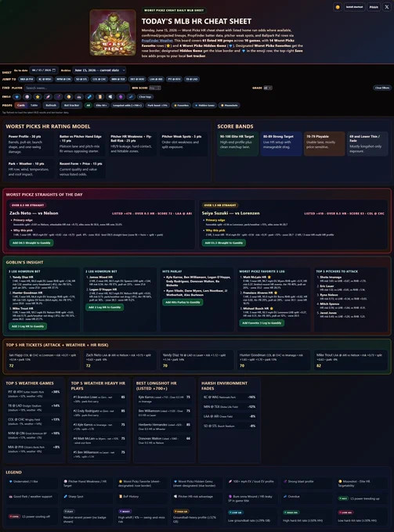This screenshot has width=394, height=532.
Task: Toggle the Pitcher HR-risk advantage emoji filter
Action: point(110,97)
